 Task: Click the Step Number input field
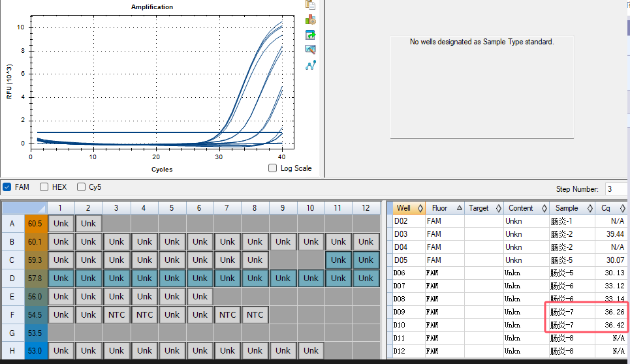pyautogui.click(x=617, y=189)
